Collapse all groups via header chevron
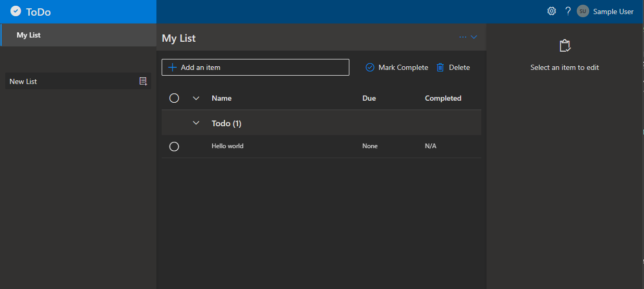Viewport: 644px width, 289px height. point(196,98)
